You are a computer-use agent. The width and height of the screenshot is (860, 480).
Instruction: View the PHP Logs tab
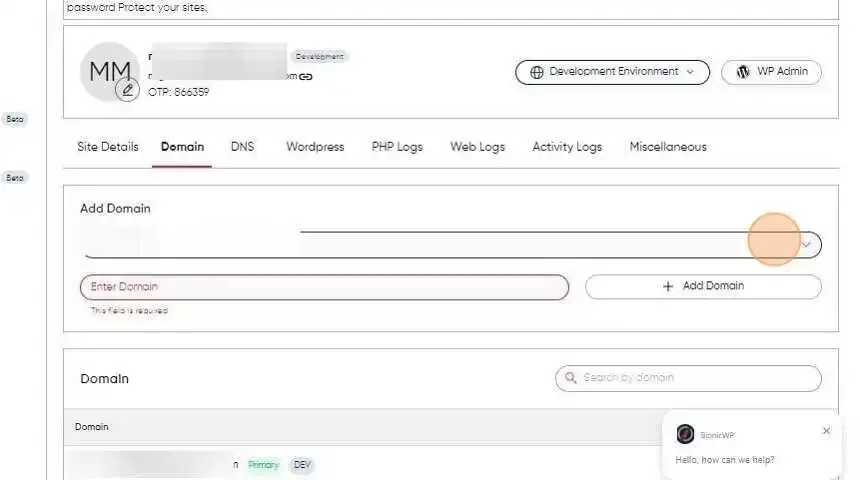click(x=397, y=147)
